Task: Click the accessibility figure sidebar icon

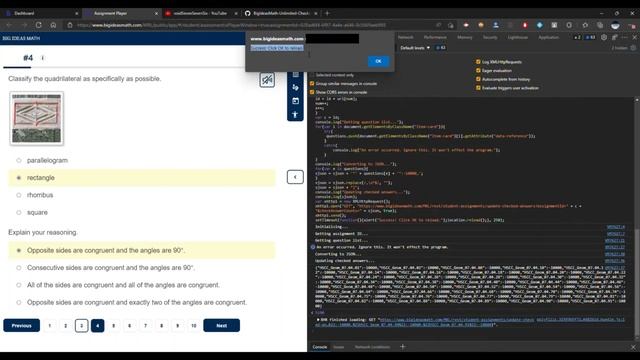Action: (295, 114)
